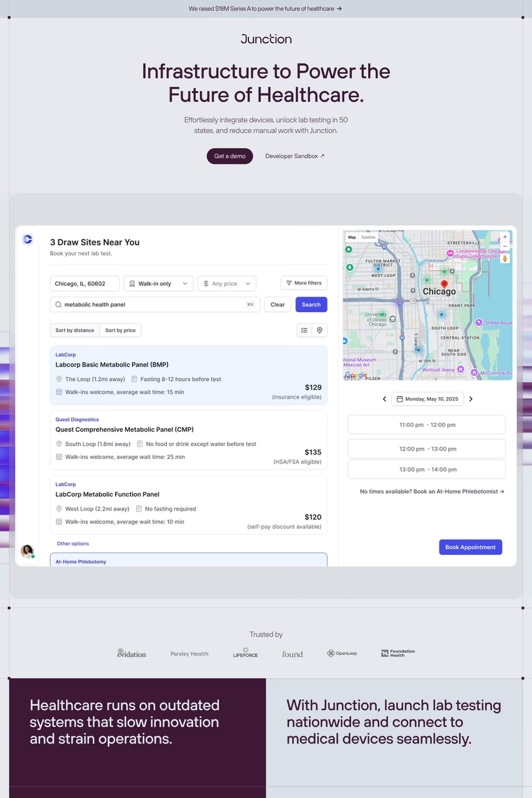
Task: Click the Street View pegman icon
Action: pos(505,259)
